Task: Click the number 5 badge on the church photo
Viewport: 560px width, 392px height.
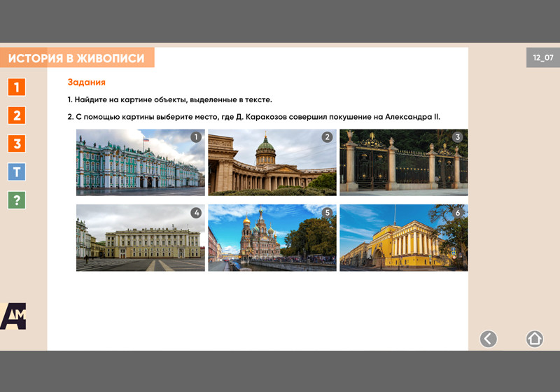Action: click(x=327, y=213)
